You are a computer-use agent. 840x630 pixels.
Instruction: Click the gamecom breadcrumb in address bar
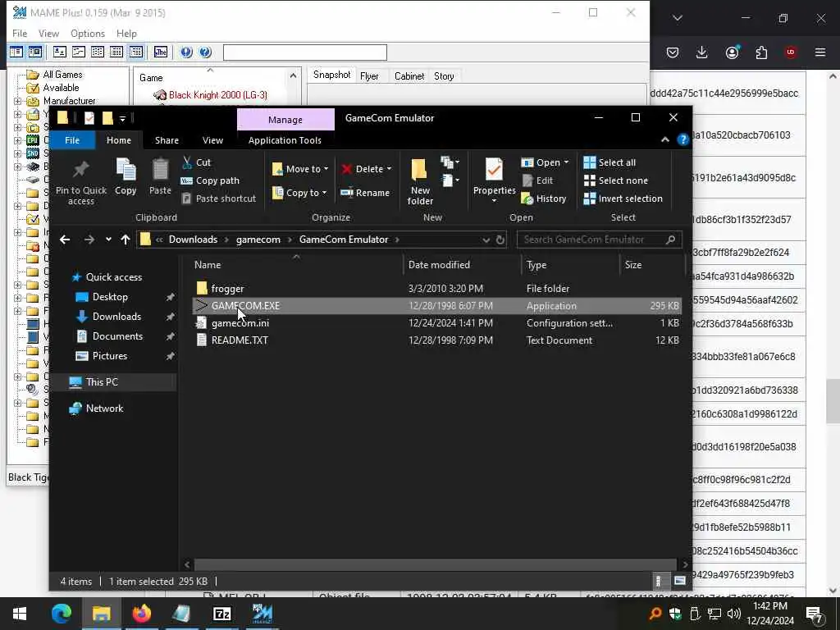pos(258,240)
